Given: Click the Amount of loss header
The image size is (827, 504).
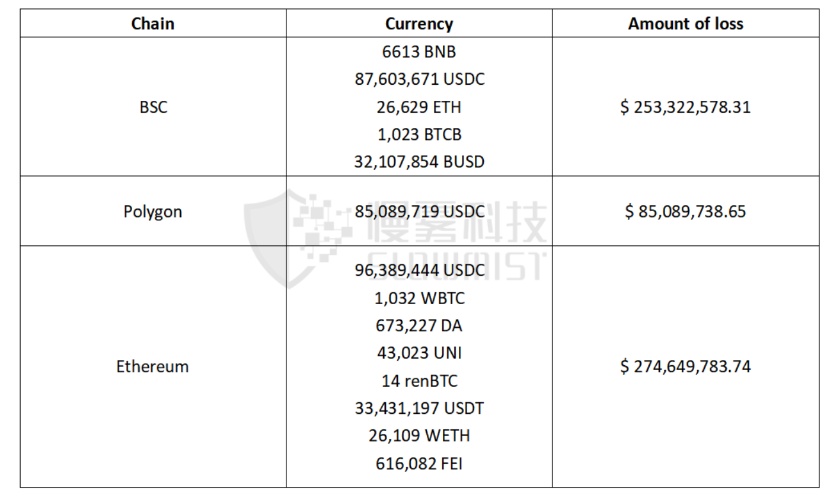Looking at the screenshot, I should tap(685, 24).
